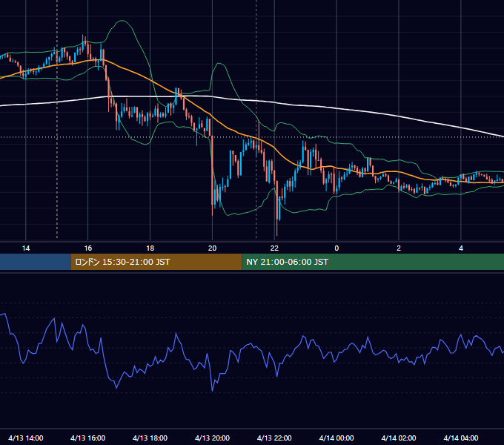Click the date label 4/13 18:00

click(150, 438)
